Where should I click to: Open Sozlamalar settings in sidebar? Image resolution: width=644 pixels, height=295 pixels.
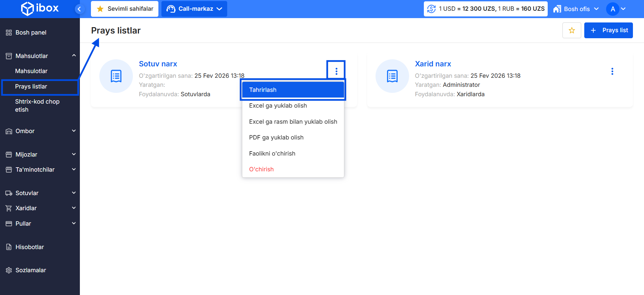click(x=31, y=270)
